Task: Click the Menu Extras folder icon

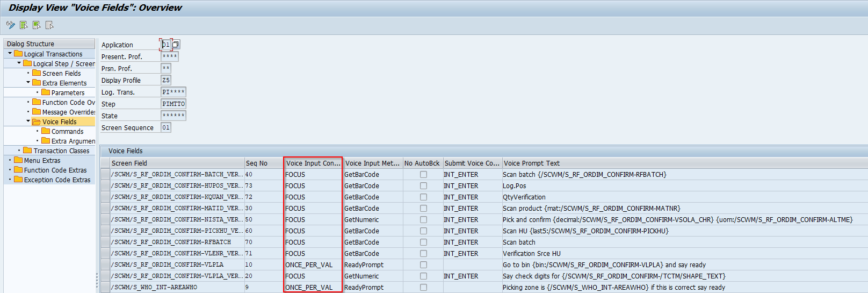Action: 18,160
